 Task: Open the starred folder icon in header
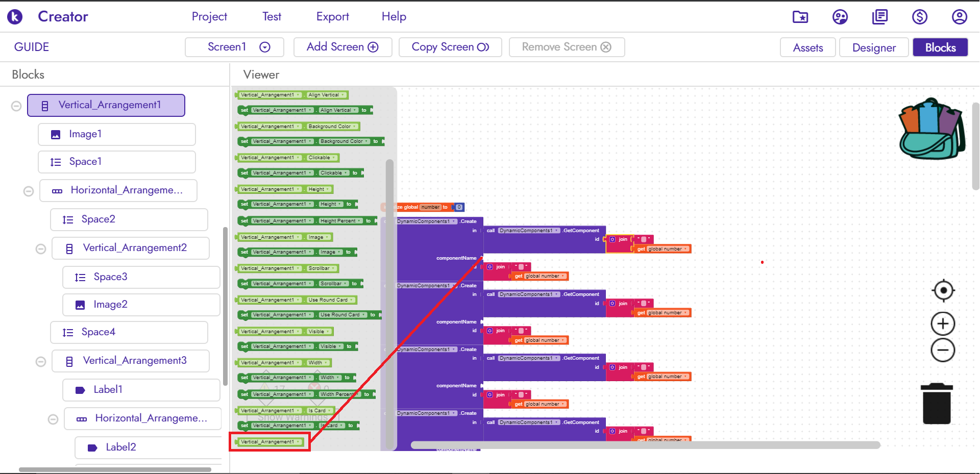tap(800, 17)
